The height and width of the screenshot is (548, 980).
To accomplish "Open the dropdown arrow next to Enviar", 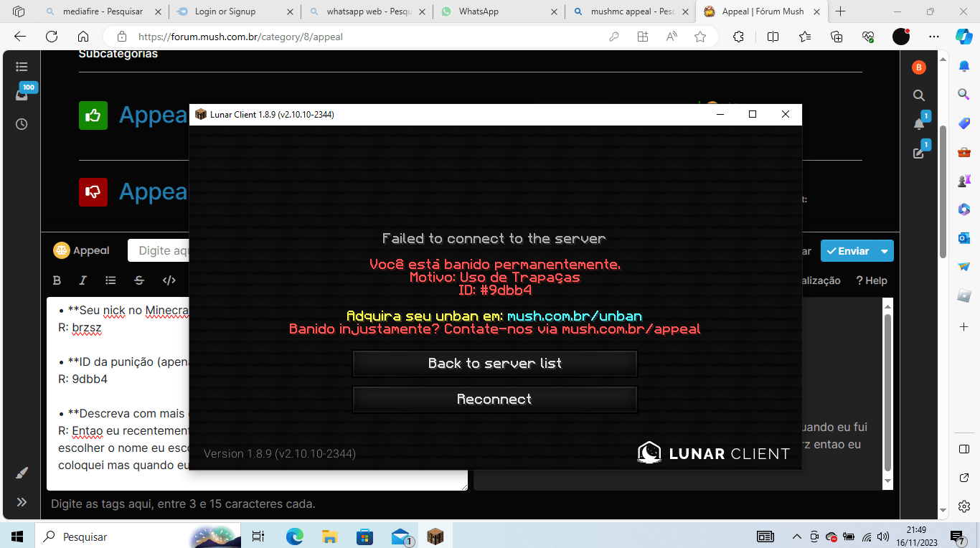I will 885,251.
